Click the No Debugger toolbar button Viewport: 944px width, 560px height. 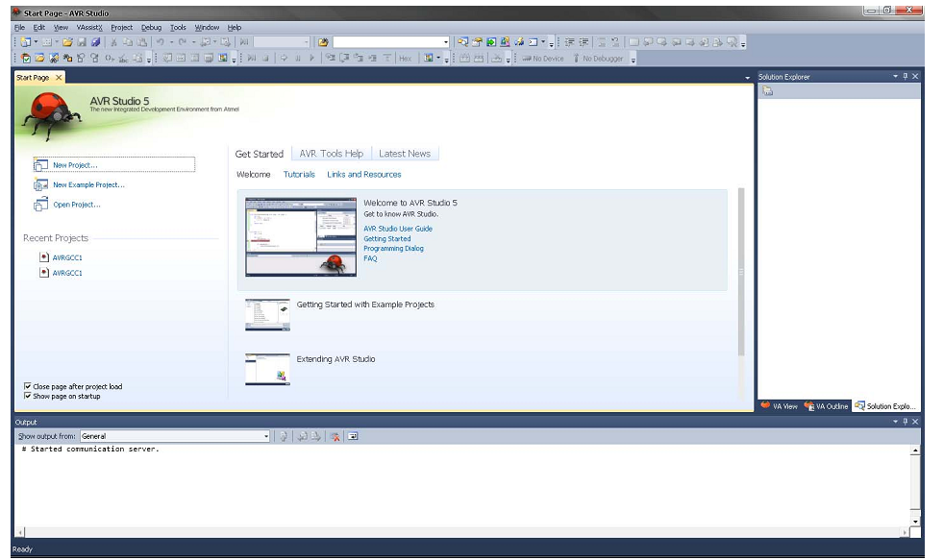click(x=598, y=59)
